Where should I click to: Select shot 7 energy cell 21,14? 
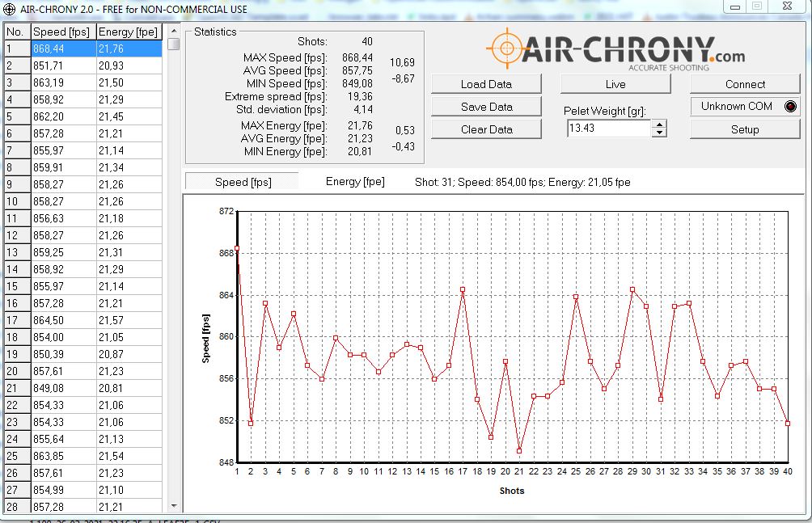(x=129, y=150)
